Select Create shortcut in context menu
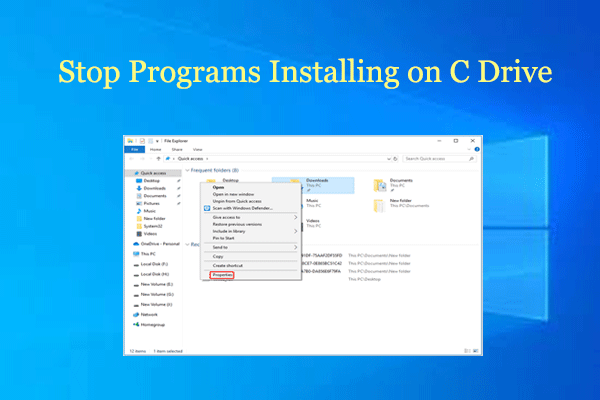This screenshot has height=400, width=600. (228, 265)
